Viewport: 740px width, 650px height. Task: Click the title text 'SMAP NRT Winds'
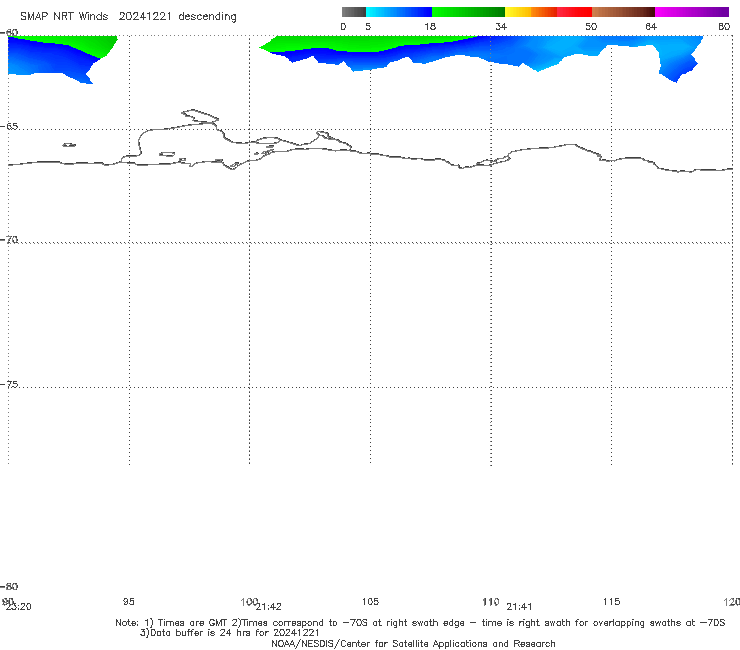[64, 16]
